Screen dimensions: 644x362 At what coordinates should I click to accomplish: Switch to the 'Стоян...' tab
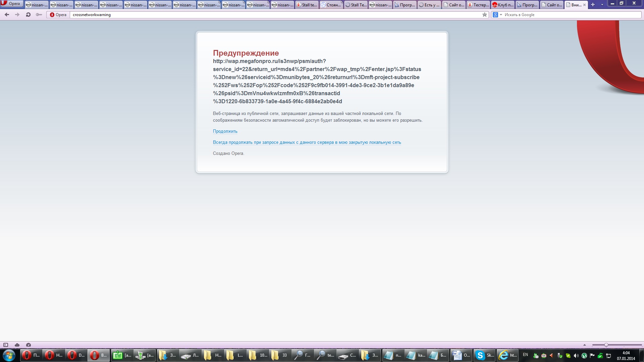(x=331, y=5)
